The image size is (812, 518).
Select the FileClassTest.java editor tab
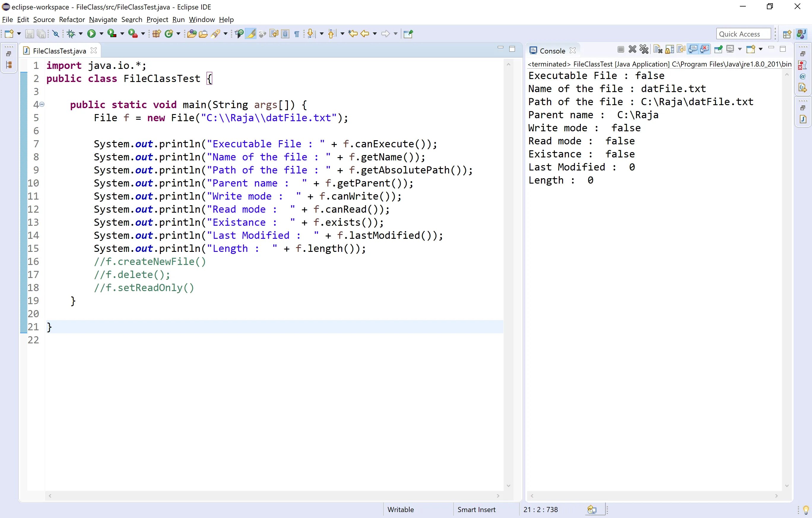[59, 51]
